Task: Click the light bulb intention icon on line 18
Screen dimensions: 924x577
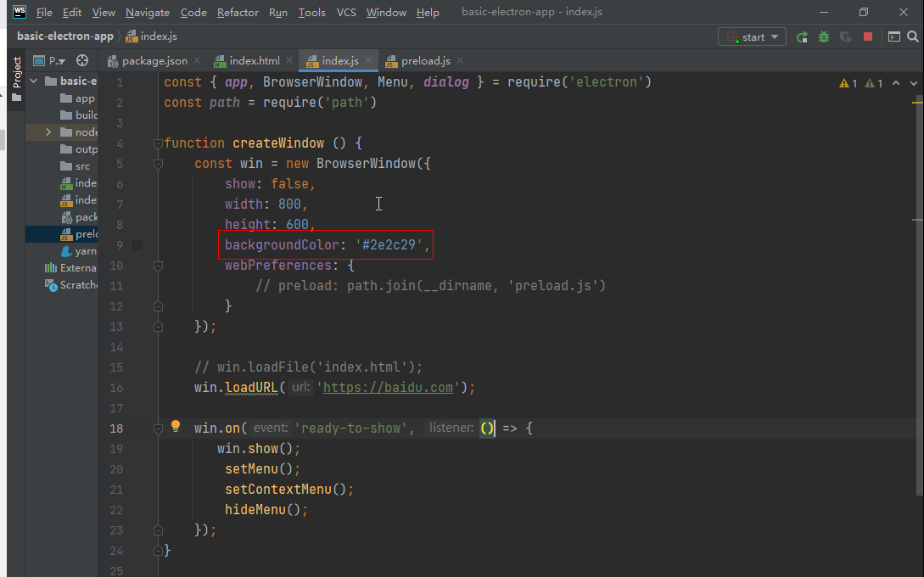Action: coord(176,426)
